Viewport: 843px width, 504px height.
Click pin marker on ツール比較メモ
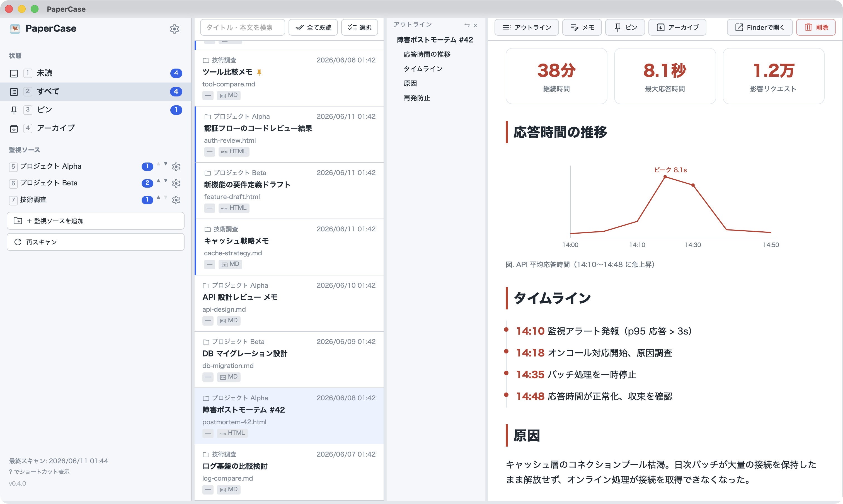tap(259, 72)
